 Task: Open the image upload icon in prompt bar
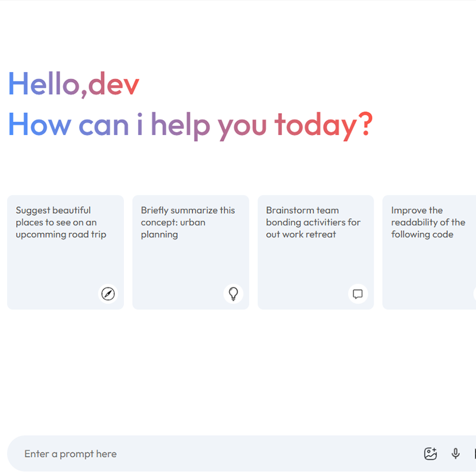tap(430, 454)
